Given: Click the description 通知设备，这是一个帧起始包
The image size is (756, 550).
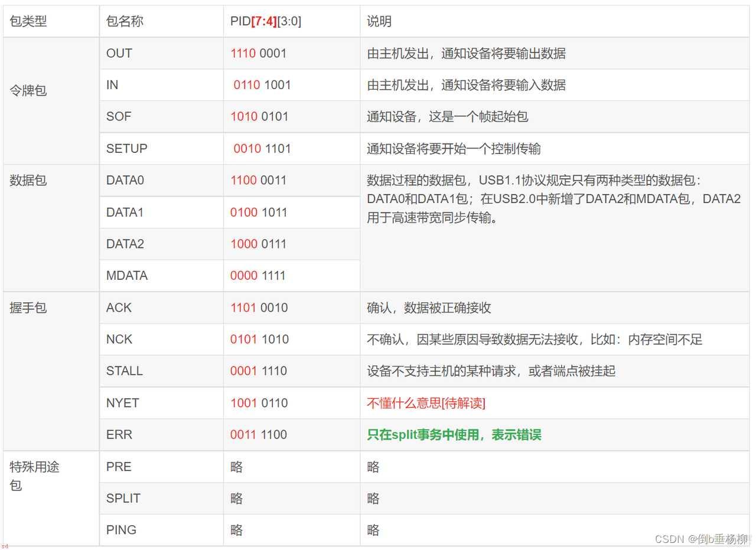Looking at the screenshot, I should [447, 117].
